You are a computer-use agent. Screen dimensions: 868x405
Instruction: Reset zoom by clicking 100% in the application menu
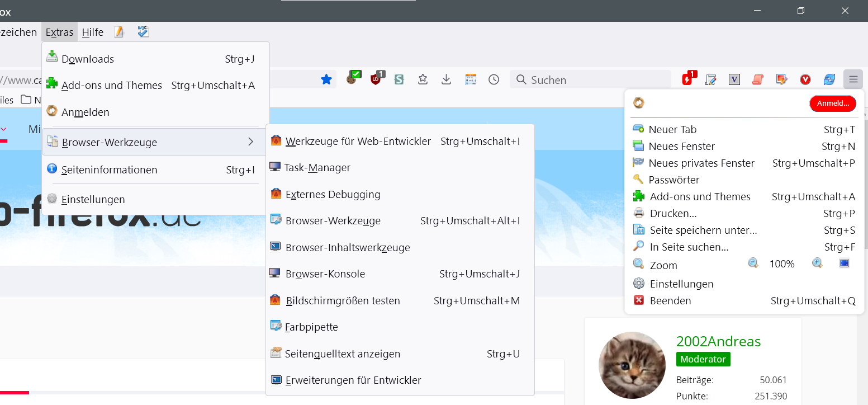click(x=782, y=264)
